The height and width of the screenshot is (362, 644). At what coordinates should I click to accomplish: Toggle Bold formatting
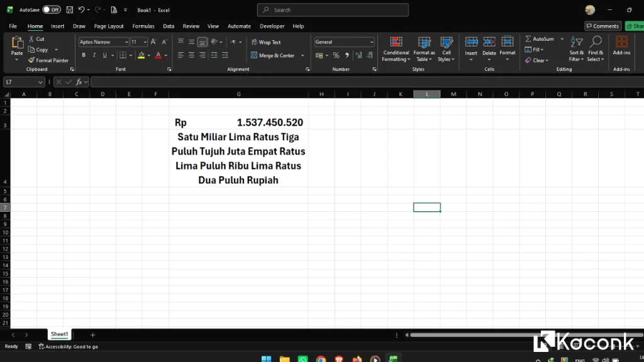[84, 55]
